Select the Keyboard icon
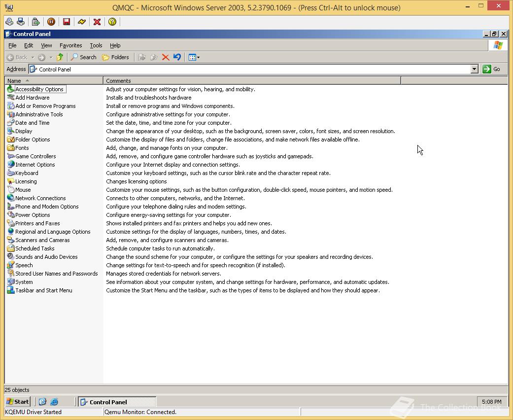This screenshot has height=420, width=513. point(10,173)
